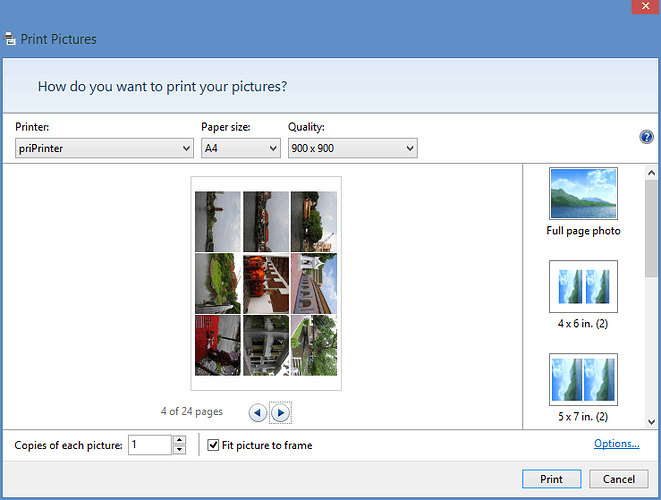Choose the 4 x 6 in. (2) layout

click(x=583, y=287)
